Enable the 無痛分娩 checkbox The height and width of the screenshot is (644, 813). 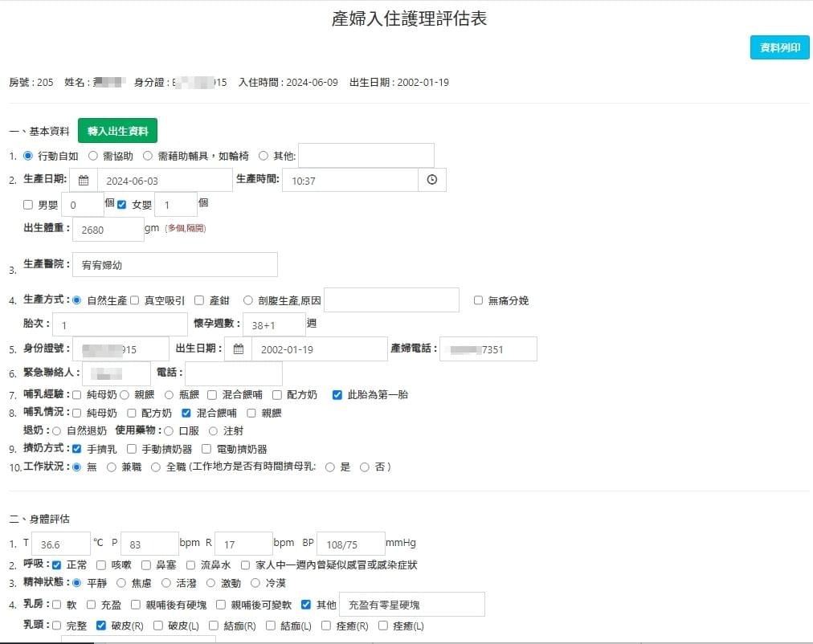pos(479,300)
